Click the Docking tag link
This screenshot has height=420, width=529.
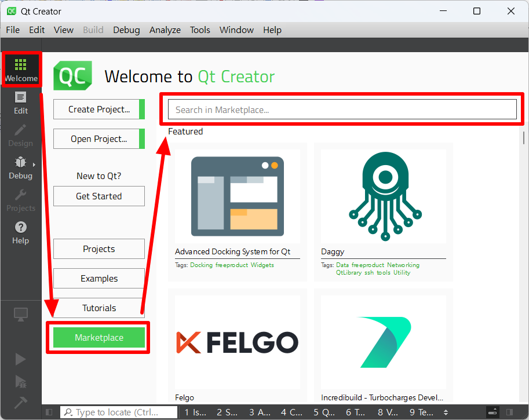point(202,265)
